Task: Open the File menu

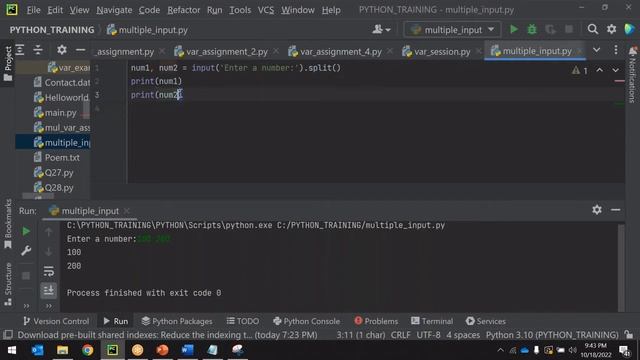Action: click(x=33, y=10)
